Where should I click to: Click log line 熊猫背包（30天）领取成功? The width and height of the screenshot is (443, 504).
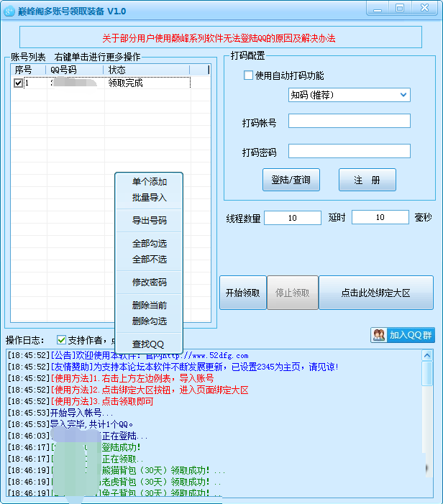[x=116, y=470]
